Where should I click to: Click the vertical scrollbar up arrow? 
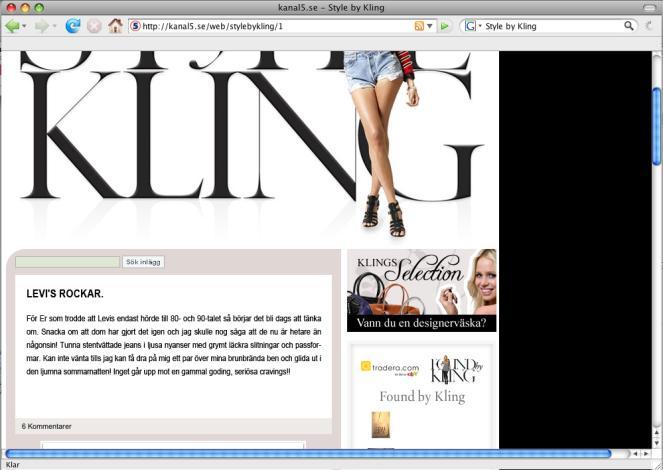tap(656, 432)
